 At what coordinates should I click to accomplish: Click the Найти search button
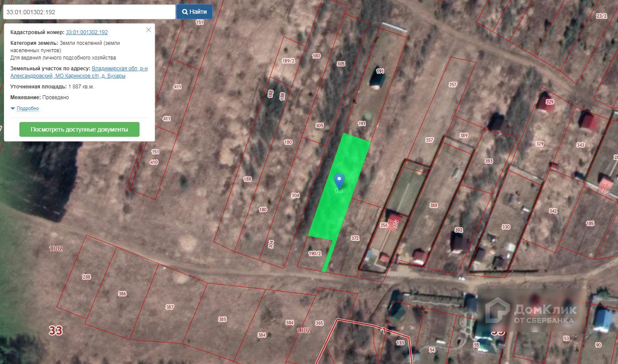pyautogui.click(x=194, y=12)
